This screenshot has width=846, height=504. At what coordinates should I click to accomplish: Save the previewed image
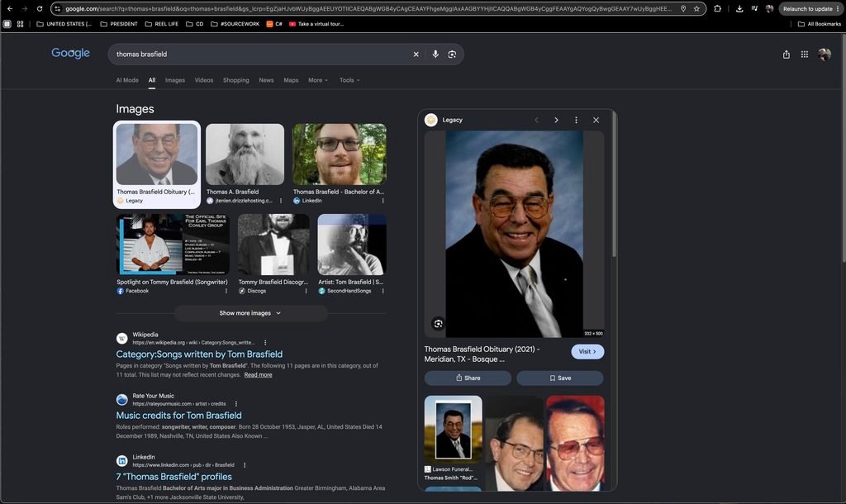pos(560,378)
